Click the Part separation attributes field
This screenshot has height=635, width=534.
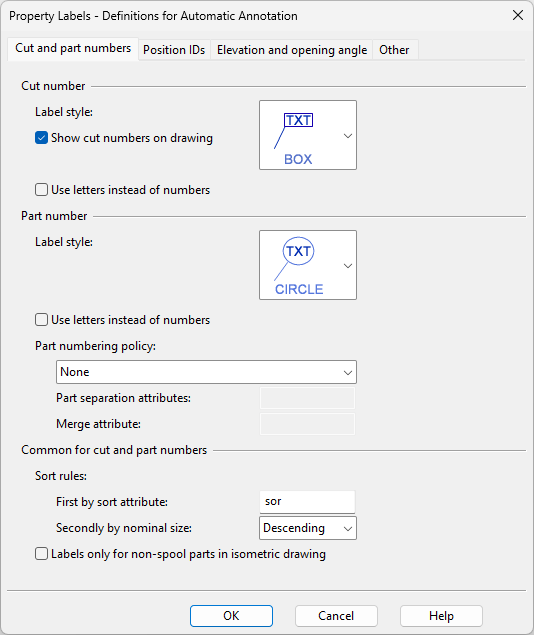(307, 398)
